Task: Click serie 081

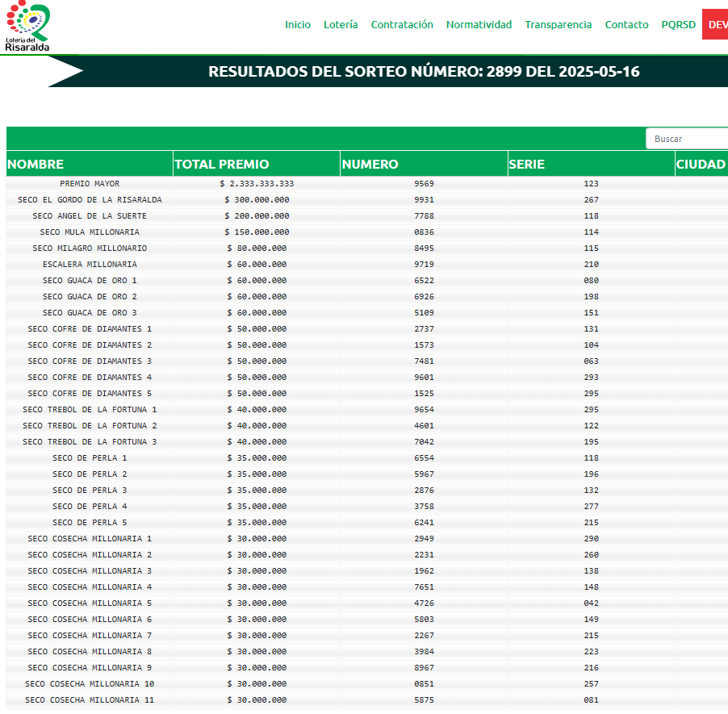Action: tap(591, 700)
